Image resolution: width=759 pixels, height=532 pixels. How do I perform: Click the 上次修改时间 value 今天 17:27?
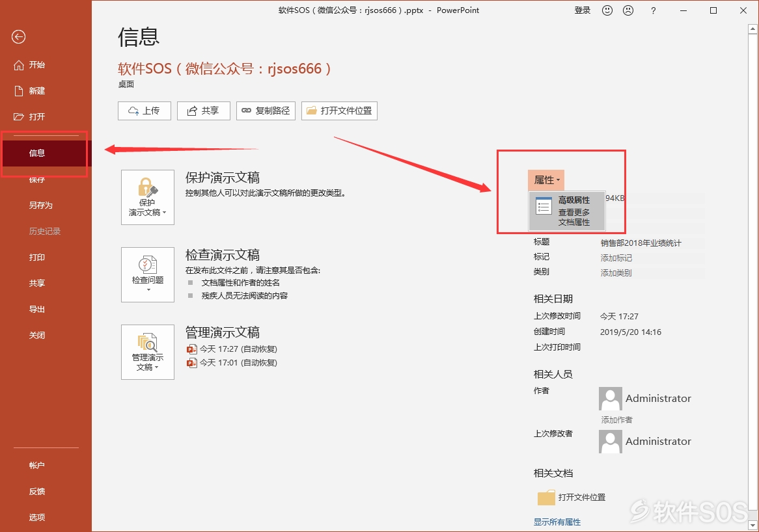click(x=619, y=316)
